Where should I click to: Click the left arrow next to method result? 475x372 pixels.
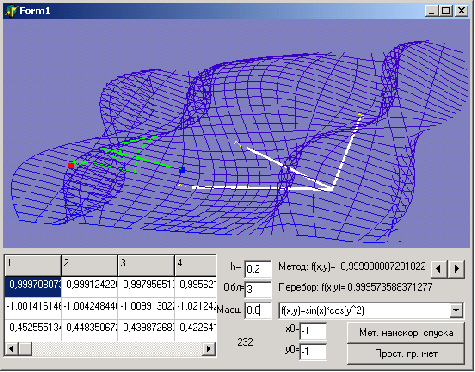coord(439,269)
